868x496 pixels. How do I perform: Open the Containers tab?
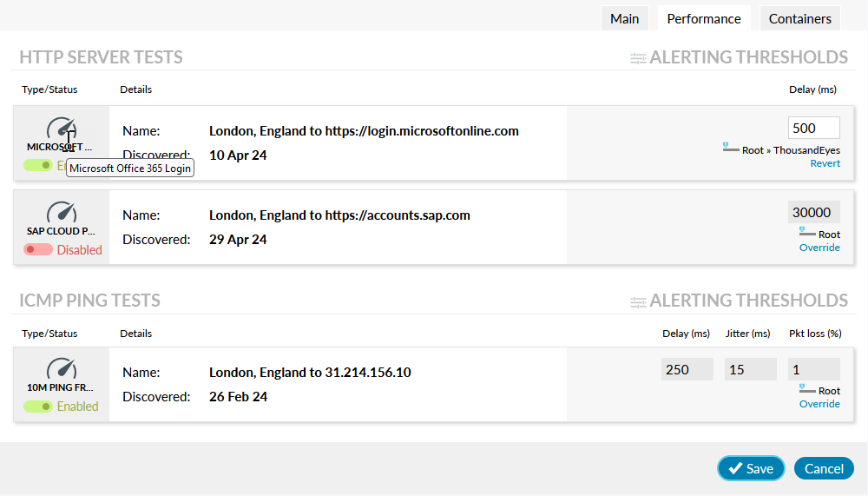(799, 18)
